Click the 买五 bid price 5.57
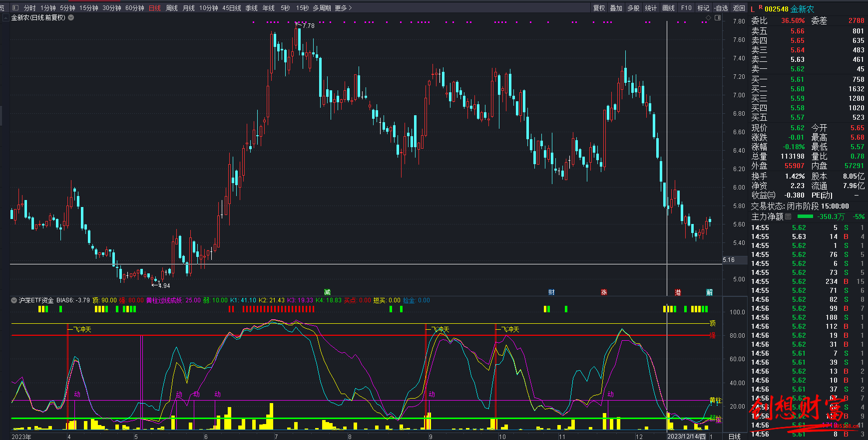This screenshot has height=440, width=868. 797,117
